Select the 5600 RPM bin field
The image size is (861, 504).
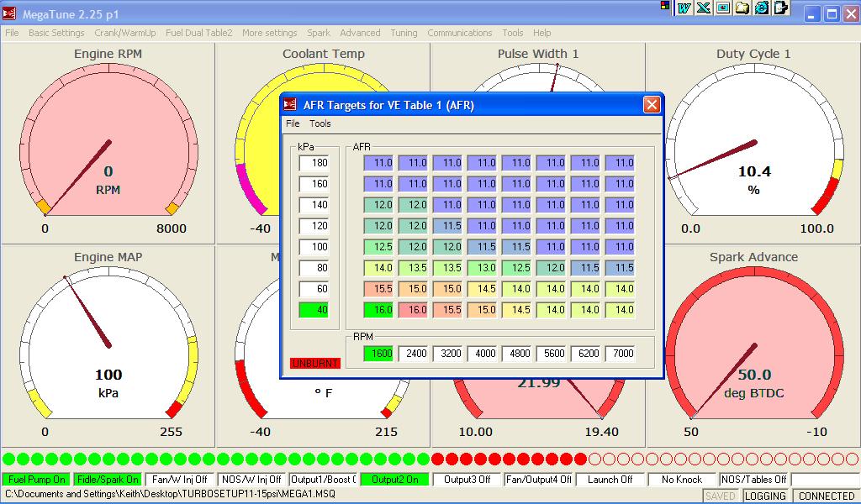pos(552,354)
